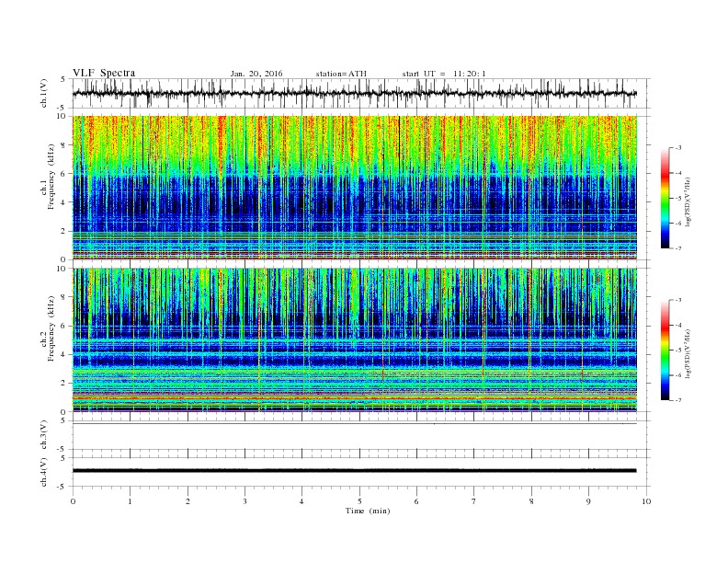Click the ch.2 spectrogram plot
Image resolution: width=728 pixels, height=563 pixels.
(355, 340)
